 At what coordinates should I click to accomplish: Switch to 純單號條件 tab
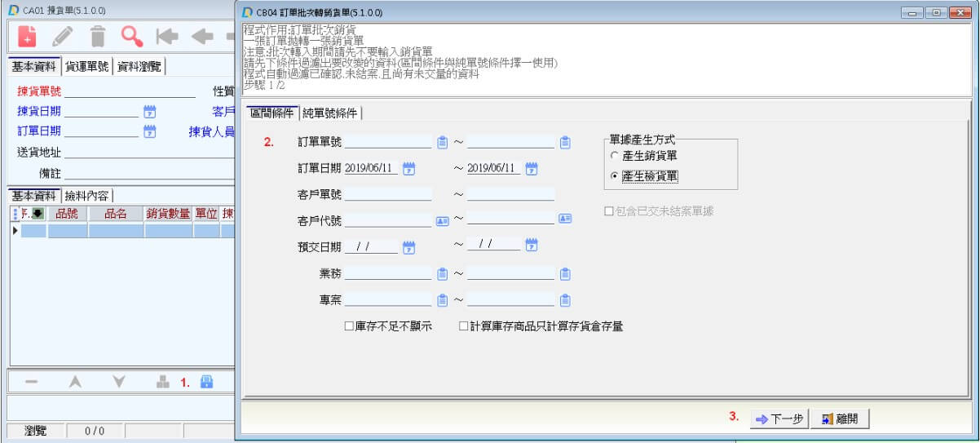[x=330, y=113]
